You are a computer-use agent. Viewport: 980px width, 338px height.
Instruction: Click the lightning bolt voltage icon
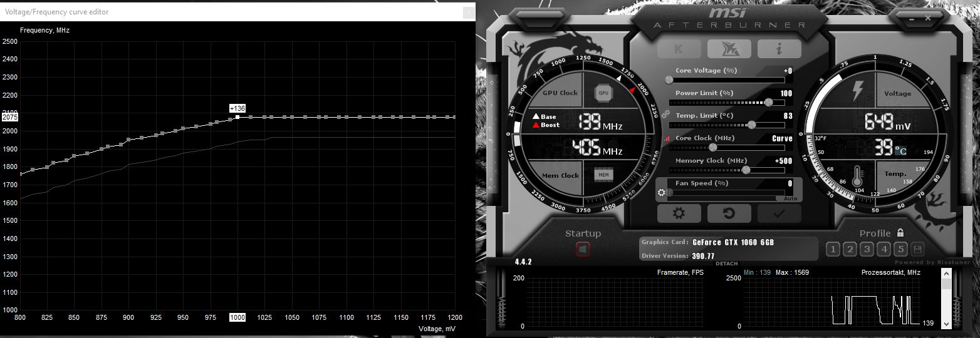(857, 91)
